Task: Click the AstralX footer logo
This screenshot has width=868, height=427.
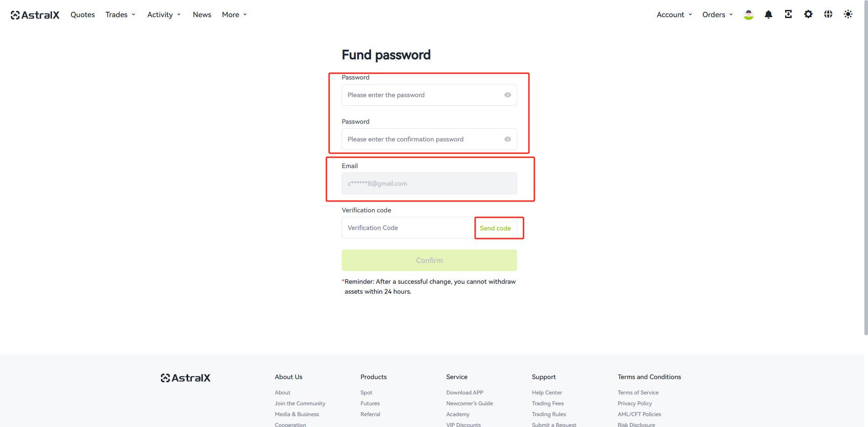Action: point(186,378)
